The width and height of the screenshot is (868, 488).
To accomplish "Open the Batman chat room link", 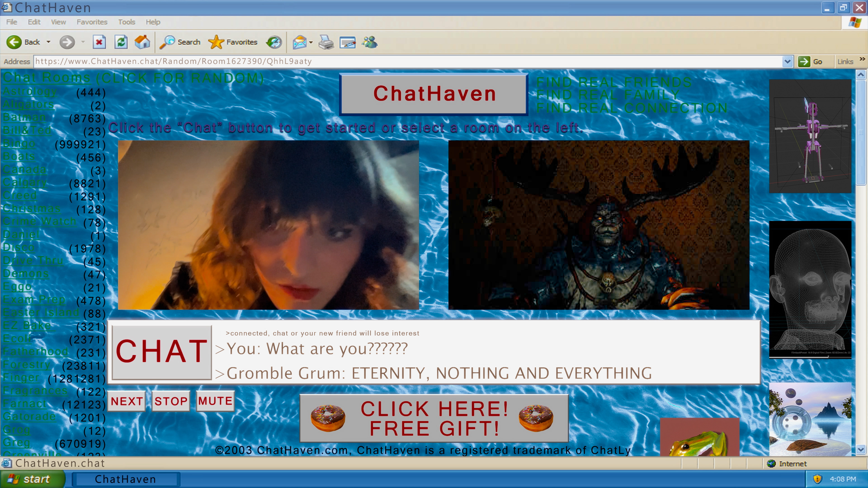I will (x=24, y=117).
